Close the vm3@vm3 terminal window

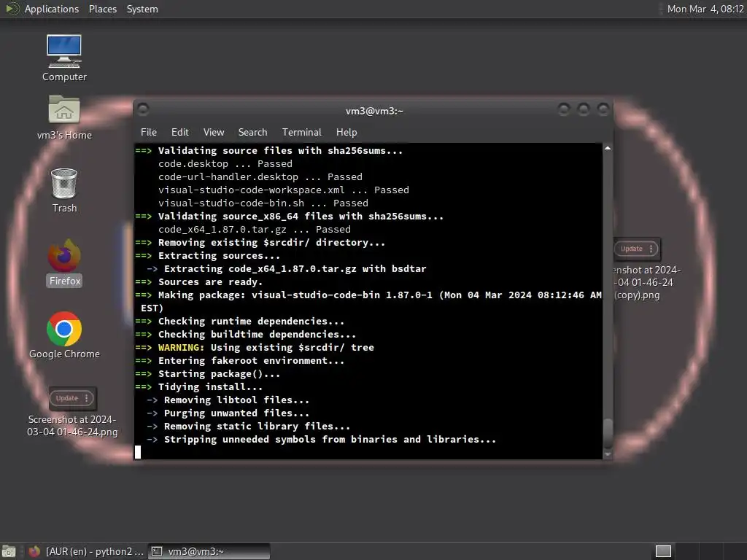click(x=603, y=110)
